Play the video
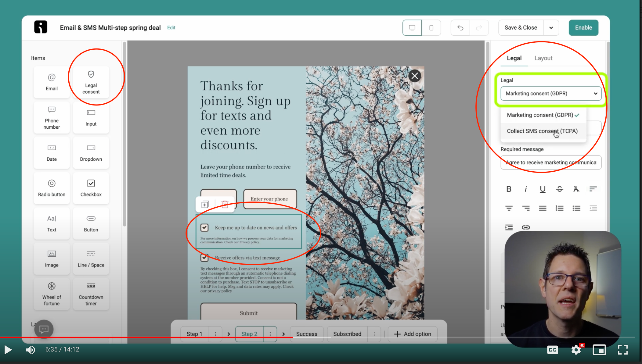Image resolution: width=642 pixels, height=364 pixels. click(x=8, y=350)
